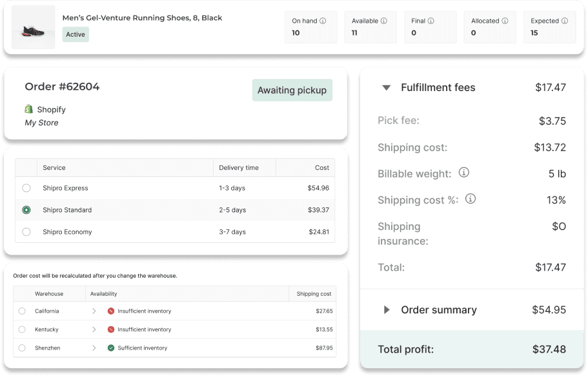The width and height of the screenshot is (588, 376).
Task: Expand California availability details chevron
Action: coord(94,311)
